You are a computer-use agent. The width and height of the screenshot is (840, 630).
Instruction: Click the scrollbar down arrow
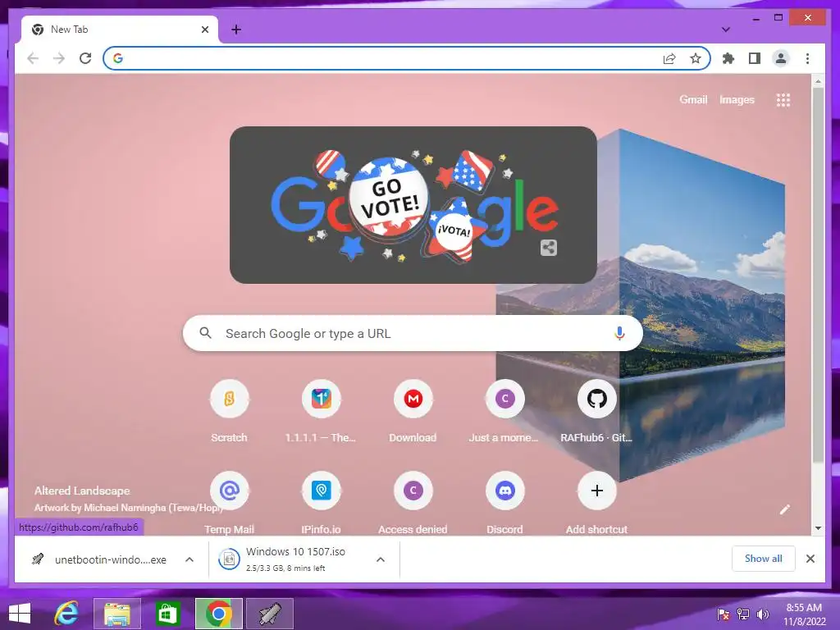click(x=818, y=528)
